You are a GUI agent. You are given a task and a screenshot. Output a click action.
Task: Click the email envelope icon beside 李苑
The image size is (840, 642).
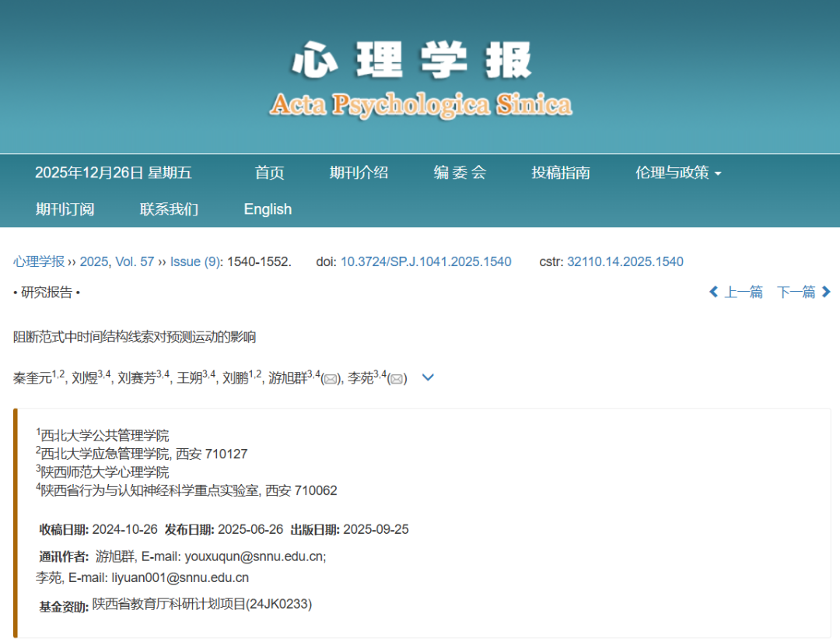coord(397,379)
